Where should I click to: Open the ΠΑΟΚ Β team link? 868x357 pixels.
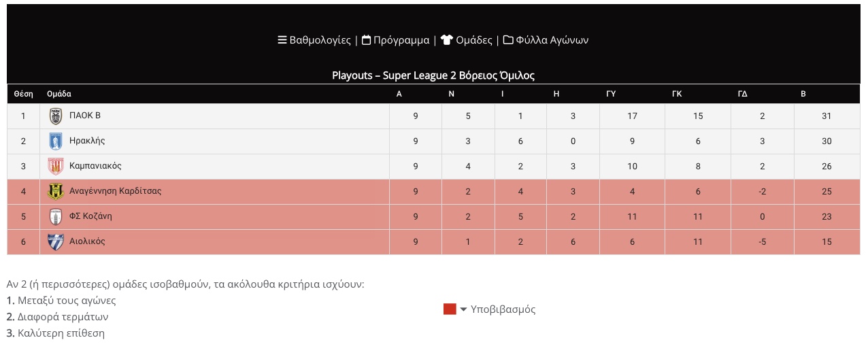(85, 116)
